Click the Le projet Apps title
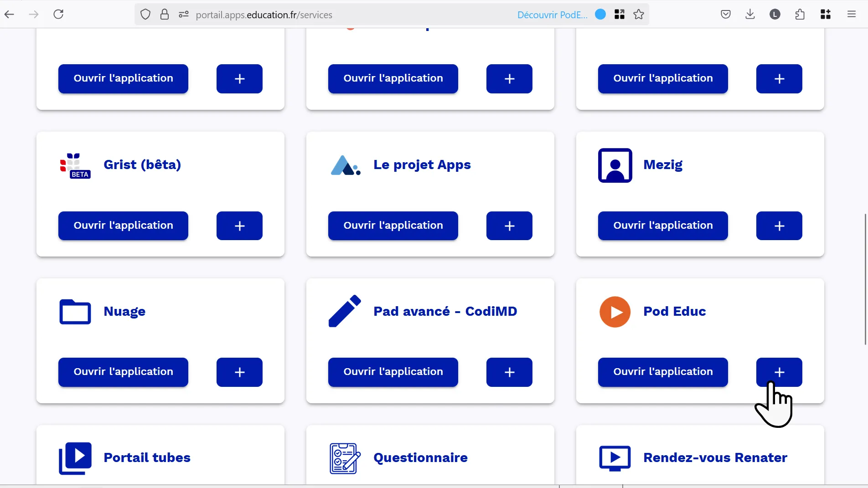Image resolution: width=868 pixels, height=488 pixels. tap(422, 164)
